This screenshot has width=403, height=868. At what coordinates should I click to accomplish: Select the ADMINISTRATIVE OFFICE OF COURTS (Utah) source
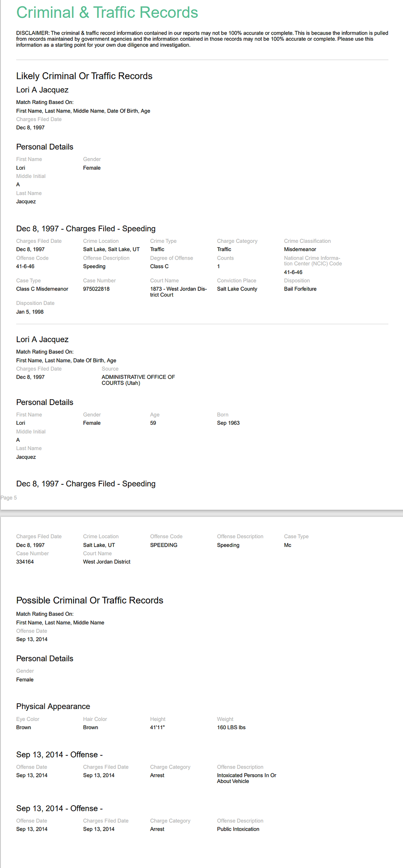coord(138,380)
